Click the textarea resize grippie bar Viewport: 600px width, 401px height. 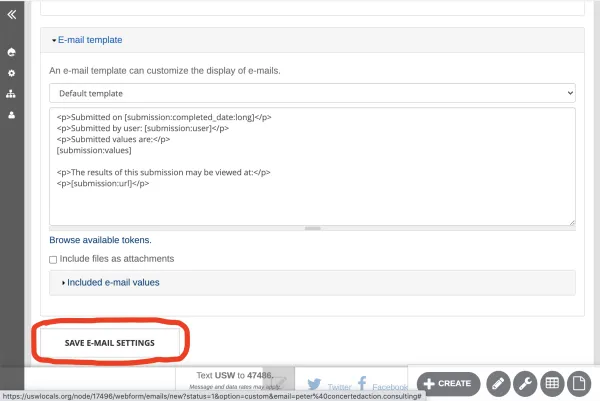312,228
